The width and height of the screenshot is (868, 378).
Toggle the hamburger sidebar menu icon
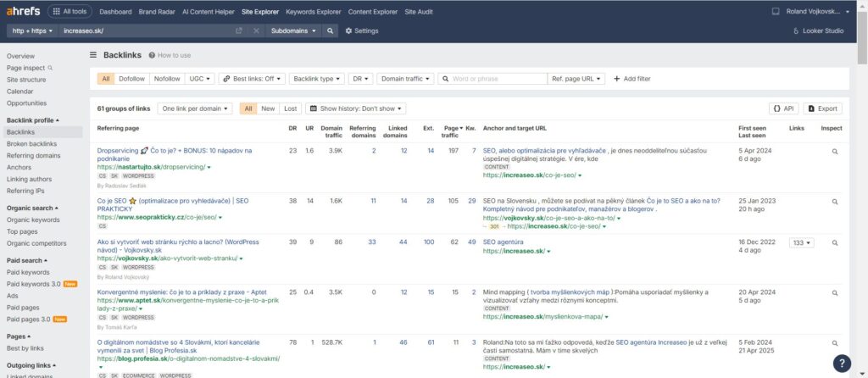[x=93, y=55]
